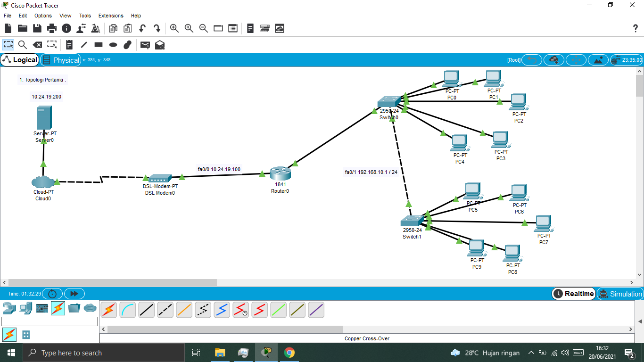
Task: Select the Delete tool
Action: pos(38,45)
